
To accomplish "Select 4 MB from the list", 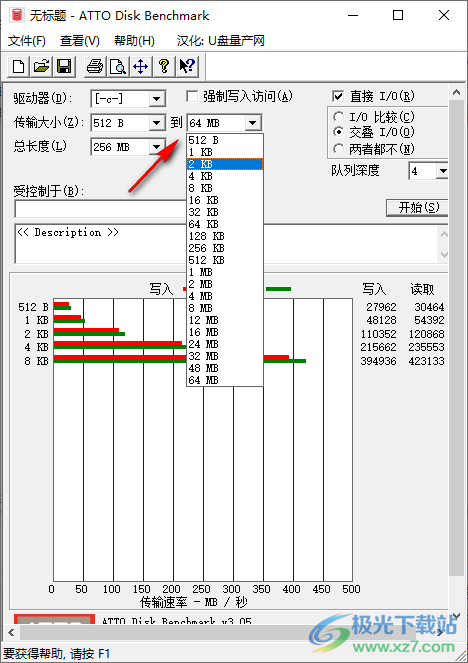I will point(225,296).
